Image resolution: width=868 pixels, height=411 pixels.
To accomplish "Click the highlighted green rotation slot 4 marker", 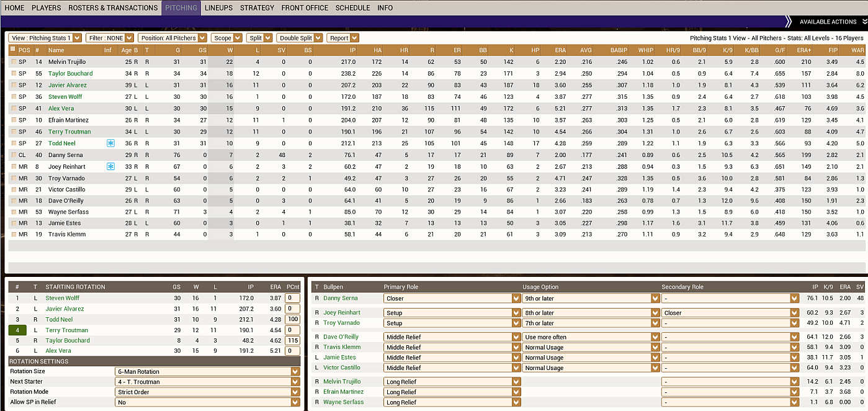I will click(x=17, y=330).
